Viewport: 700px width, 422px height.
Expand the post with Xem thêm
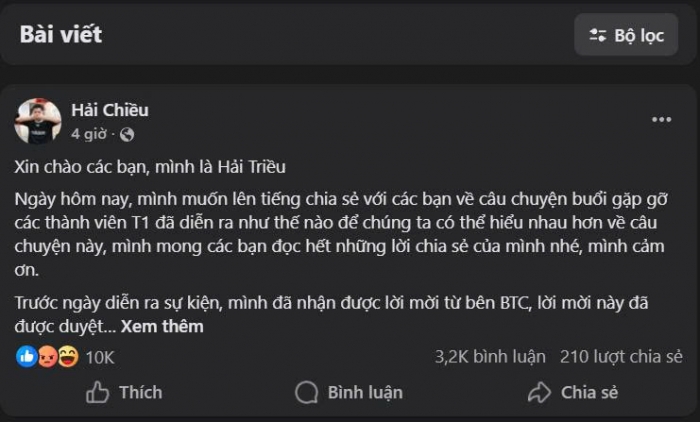(x=162, y=326)
